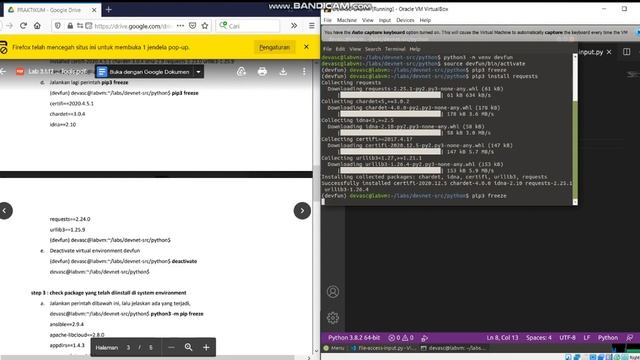Change LF end of line sequence
The width and height of the screenshot is (640, 360).
point(587,338)
